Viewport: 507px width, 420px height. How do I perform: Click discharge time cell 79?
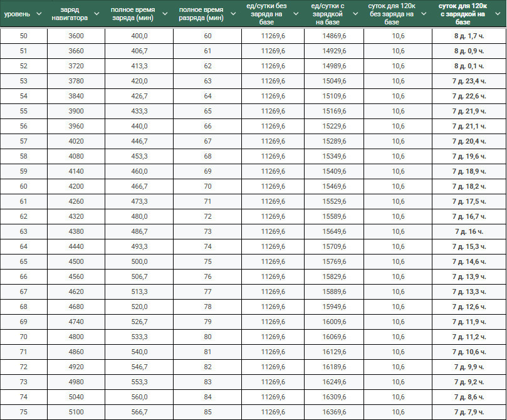point(207,322)
